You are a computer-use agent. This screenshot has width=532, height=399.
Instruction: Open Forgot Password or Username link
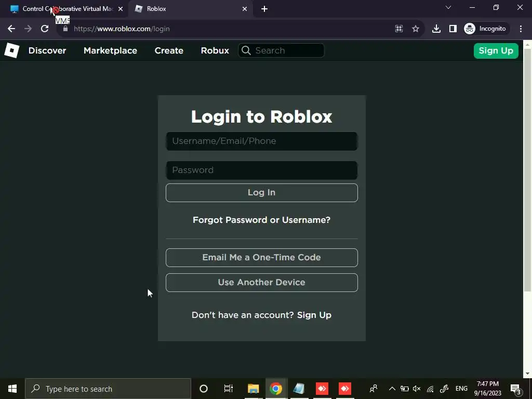pyautogui.click(x=262, y=220)
